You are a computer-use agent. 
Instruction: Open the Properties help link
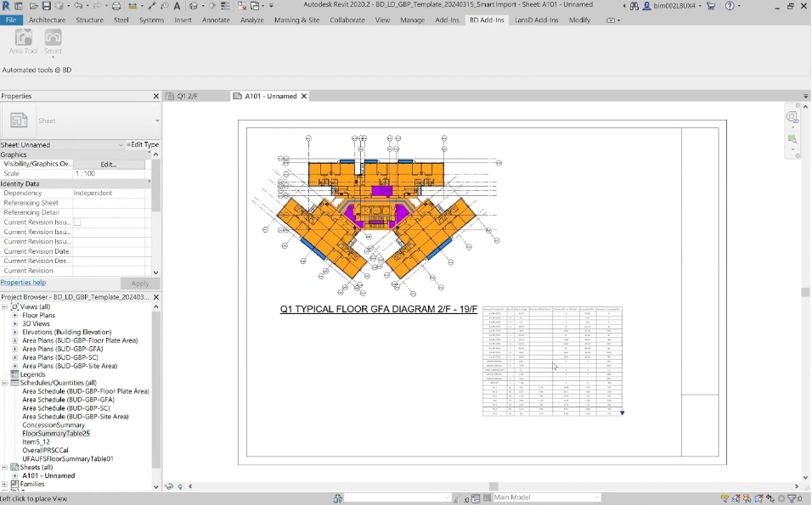click(23, 283)
